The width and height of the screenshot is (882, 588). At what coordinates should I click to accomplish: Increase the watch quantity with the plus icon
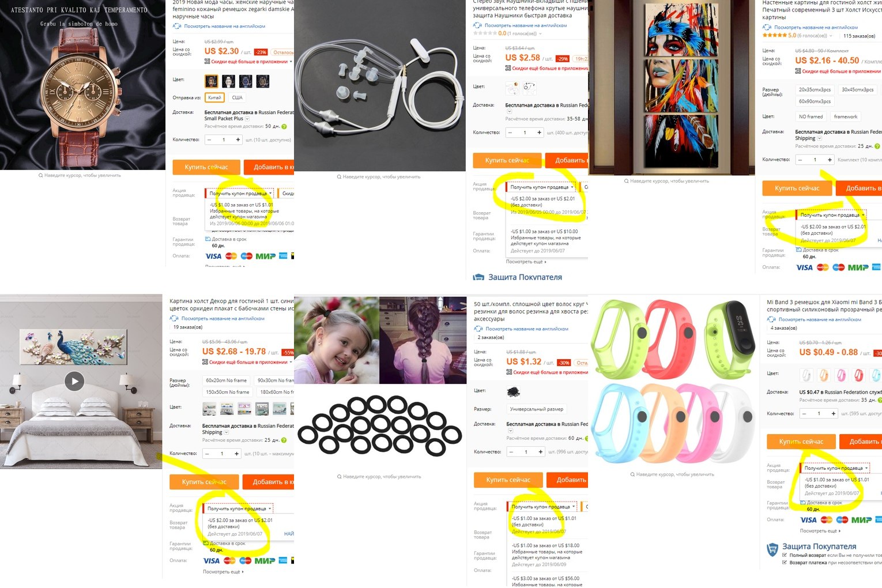[x=238, y=140]
